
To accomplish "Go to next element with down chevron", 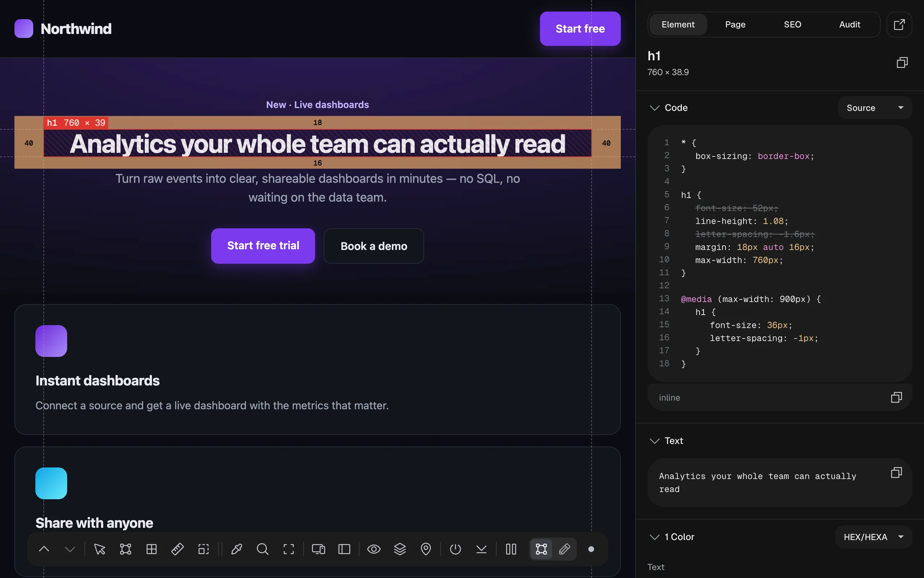I will pyautogui.click(x=70, y=549).
